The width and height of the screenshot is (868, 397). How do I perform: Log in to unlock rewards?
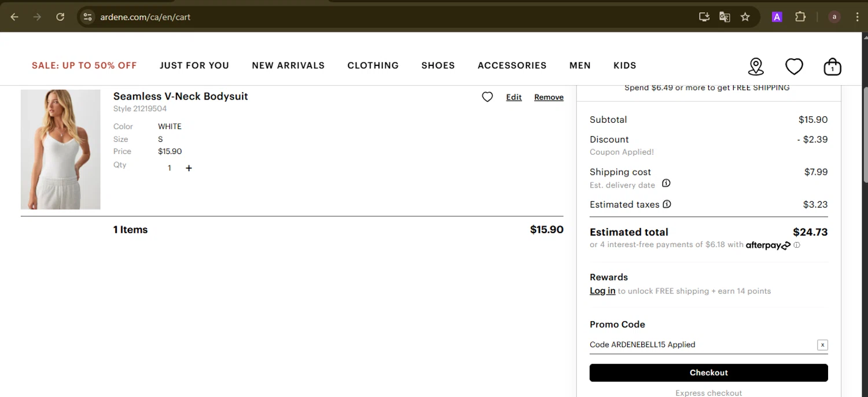click(602, 291)
